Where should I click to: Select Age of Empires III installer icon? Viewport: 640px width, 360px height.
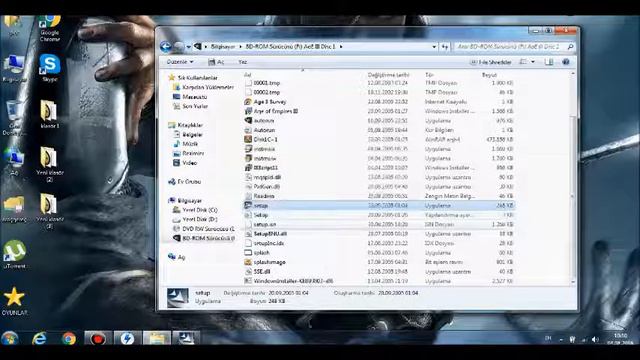248,111
